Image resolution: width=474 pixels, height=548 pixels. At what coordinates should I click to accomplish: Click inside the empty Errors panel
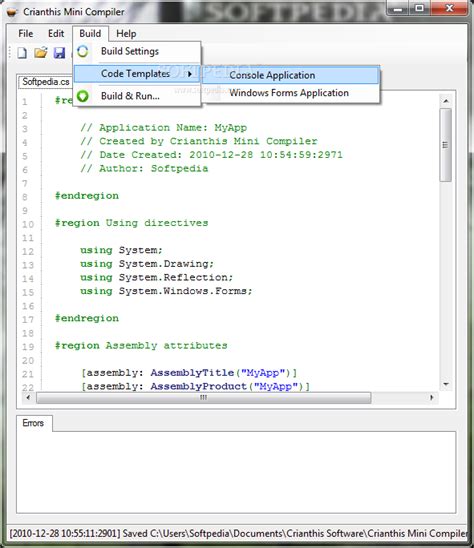[x=236, y=473]
